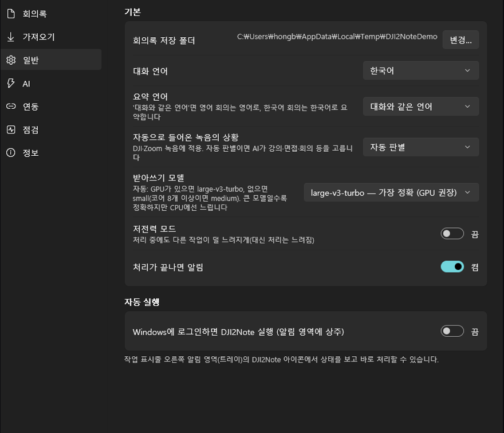Expand the 자동 판별 recording situation dropdown
The image size is (504, 433).
pos(421,147)
